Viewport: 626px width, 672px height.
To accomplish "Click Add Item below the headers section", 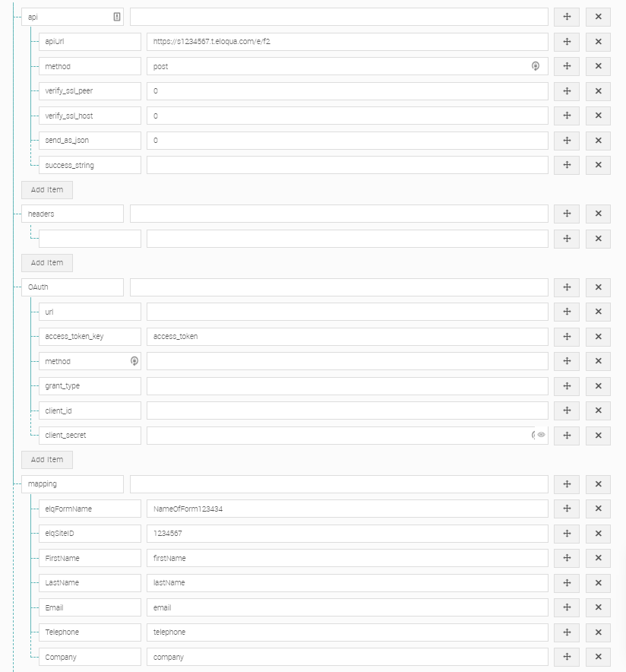I will 47,262.
